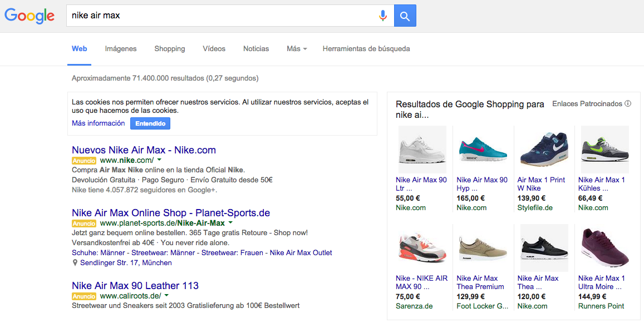
Task: Open Herramientas de búsqueda
Action: (x=366, y=49)
